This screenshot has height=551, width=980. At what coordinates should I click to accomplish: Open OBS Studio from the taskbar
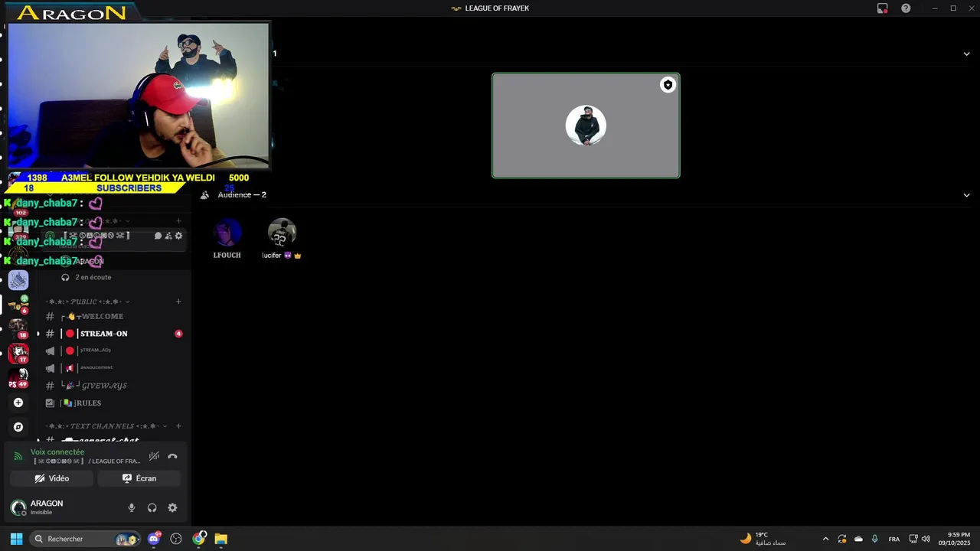pyautogui.click(x=176, y=539)
